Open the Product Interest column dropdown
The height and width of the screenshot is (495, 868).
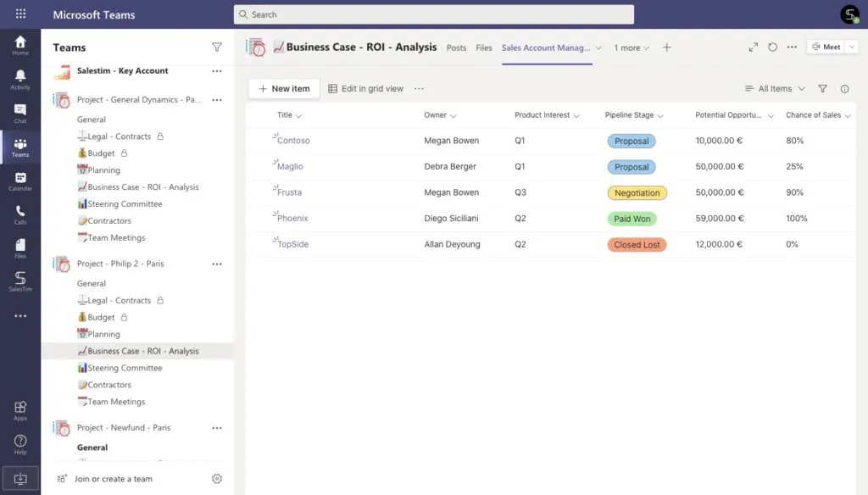[x=576, y=116]
